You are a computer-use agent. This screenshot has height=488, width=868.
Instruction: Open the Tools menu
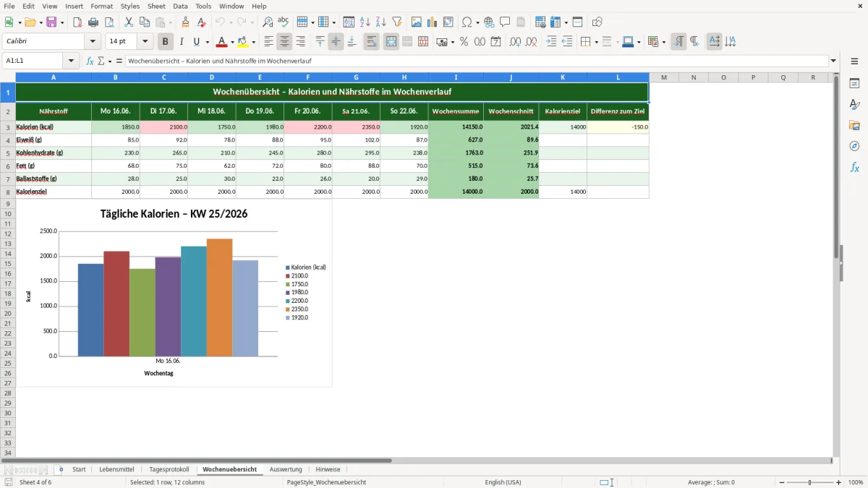pos(203,6)
